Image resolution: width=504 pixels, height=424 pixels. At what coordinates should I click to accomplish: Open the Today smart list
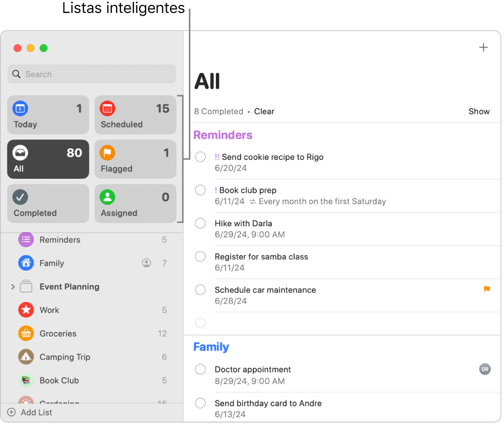click(48, 115)
